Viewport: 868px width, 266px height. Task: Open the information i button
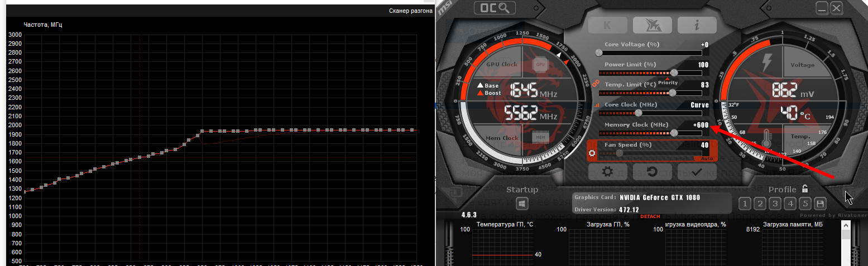697,25
